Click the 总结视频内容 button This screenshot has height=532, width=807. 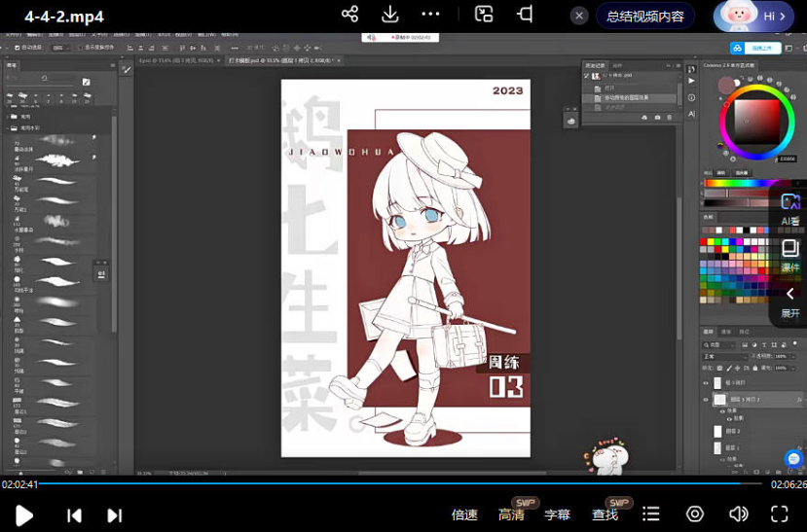(x=644, y=16)
